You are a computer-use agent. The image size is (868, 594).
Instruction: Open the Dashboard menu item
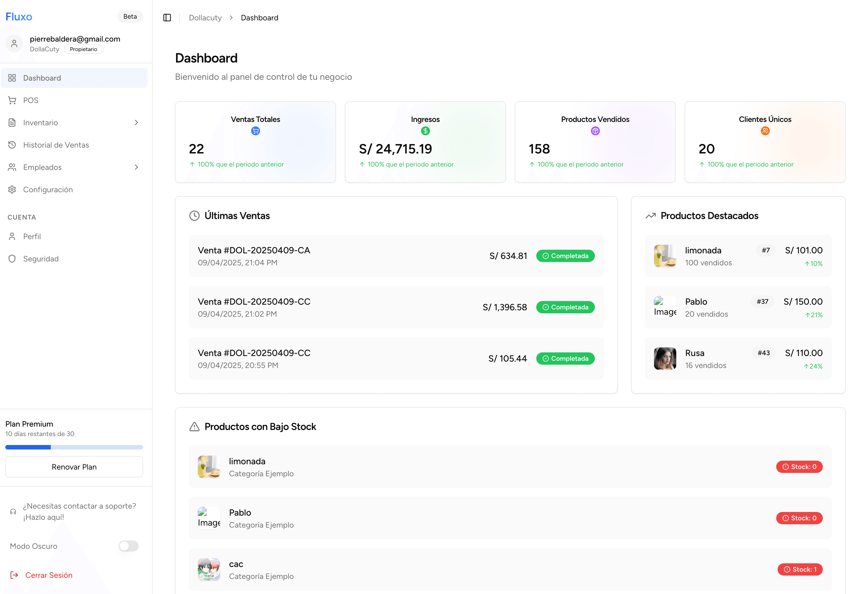[74, 78]
